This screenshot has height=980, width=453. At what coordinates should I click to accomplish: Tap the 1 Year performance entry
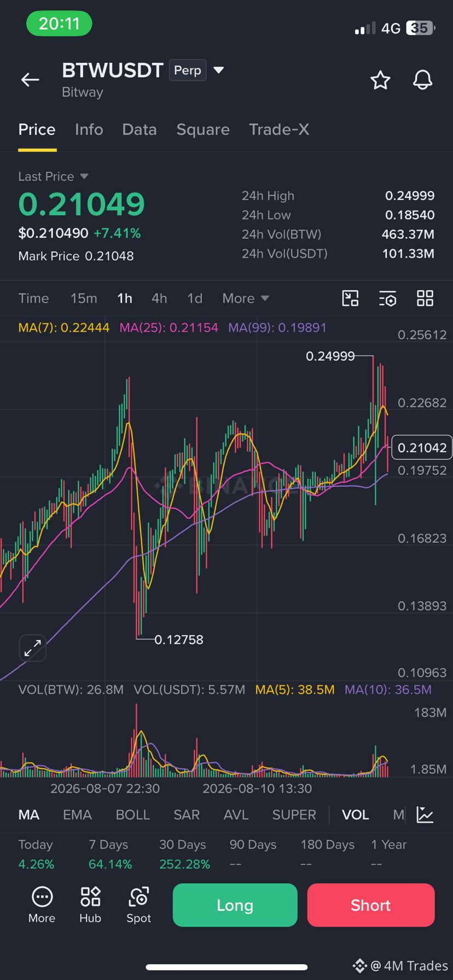click(388, 854)
